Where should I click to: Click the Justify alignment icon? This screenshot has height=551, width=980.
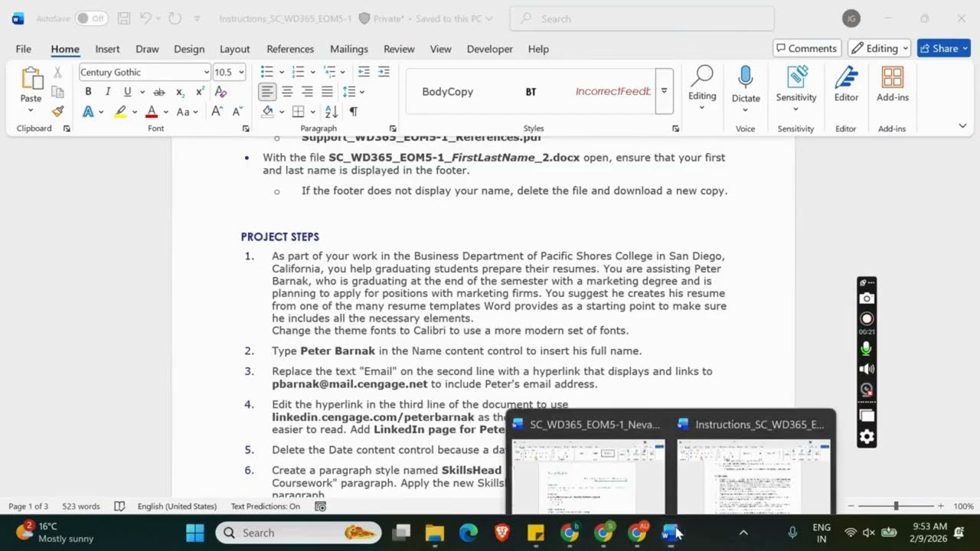point(327,92)
